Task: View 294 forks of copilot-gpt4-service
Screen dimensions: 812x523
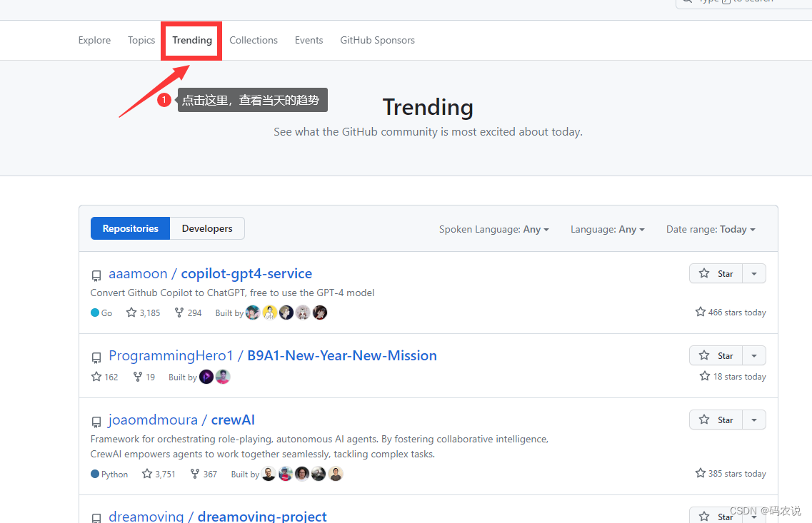Action: pos(188,313)
